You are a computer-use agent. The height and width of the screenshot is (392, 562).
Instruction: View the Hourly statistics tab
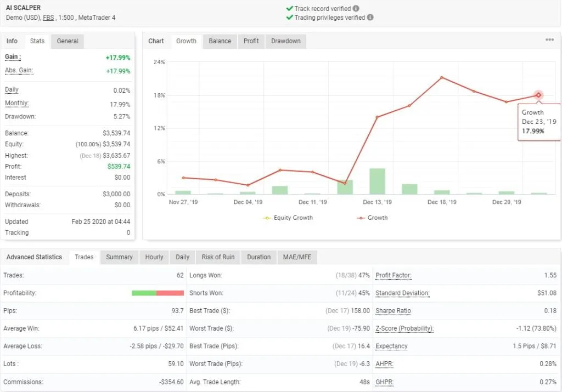tap(154, 257)
